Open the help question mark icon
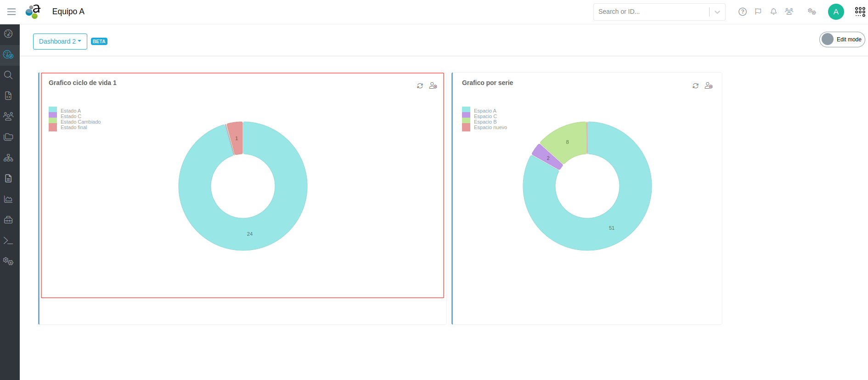 pyautogui.click(x=742, y=12)
